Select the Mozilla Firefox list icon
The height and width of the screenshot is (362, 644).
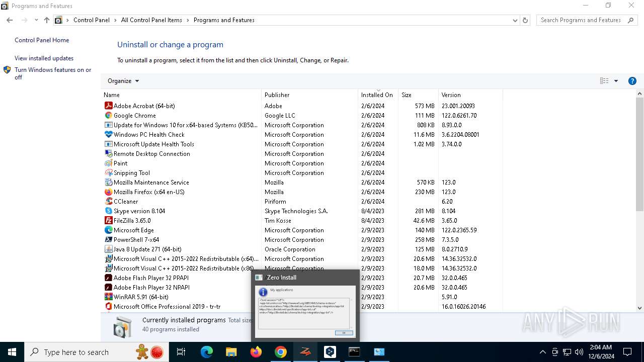108,192
